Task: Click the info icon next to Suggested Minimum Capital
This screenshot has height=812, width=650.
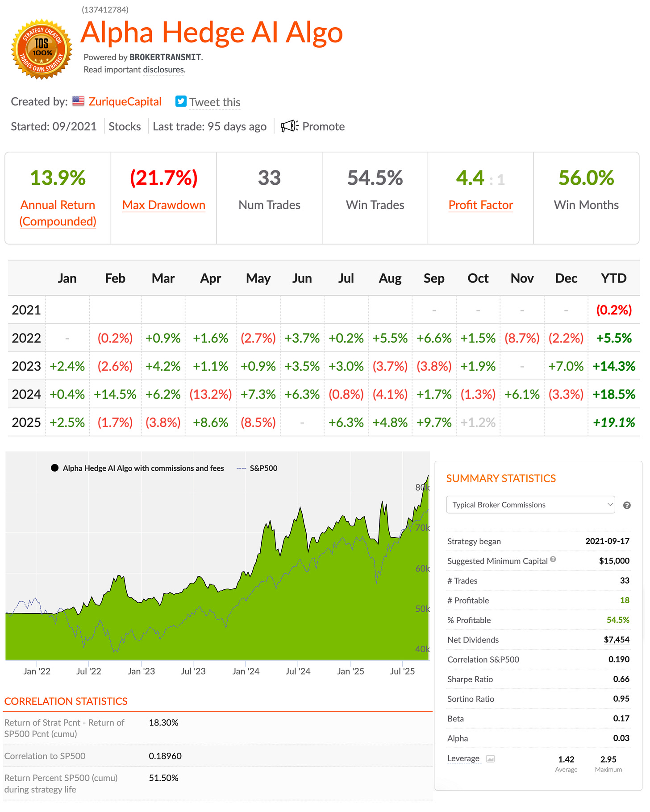Action: coord(553,559)
